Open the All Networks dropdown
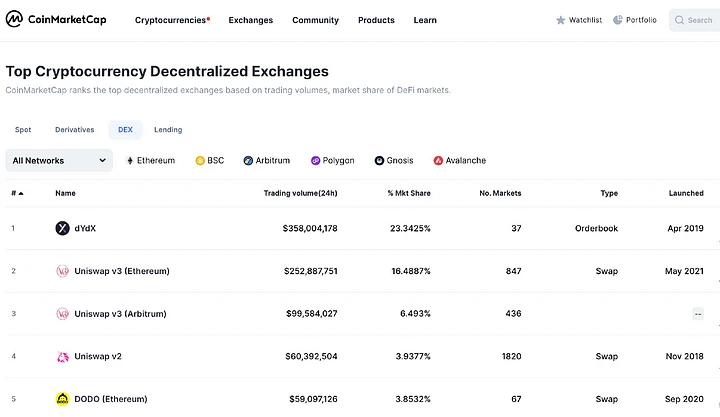 [59, 160]
